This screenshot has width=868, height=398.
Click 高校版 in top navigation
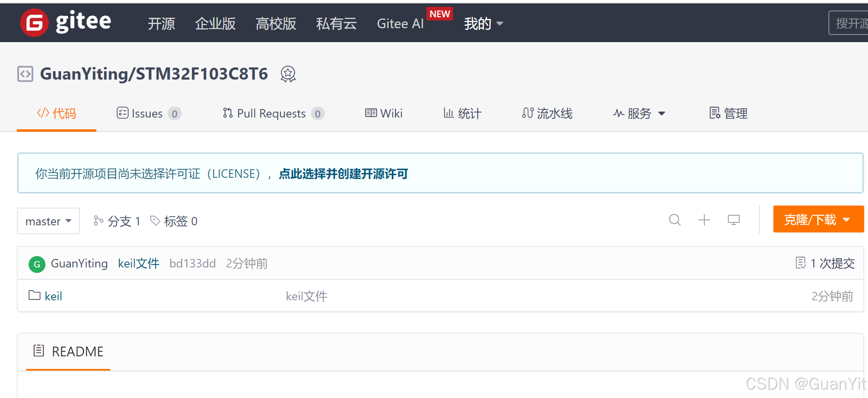[276, 24]
